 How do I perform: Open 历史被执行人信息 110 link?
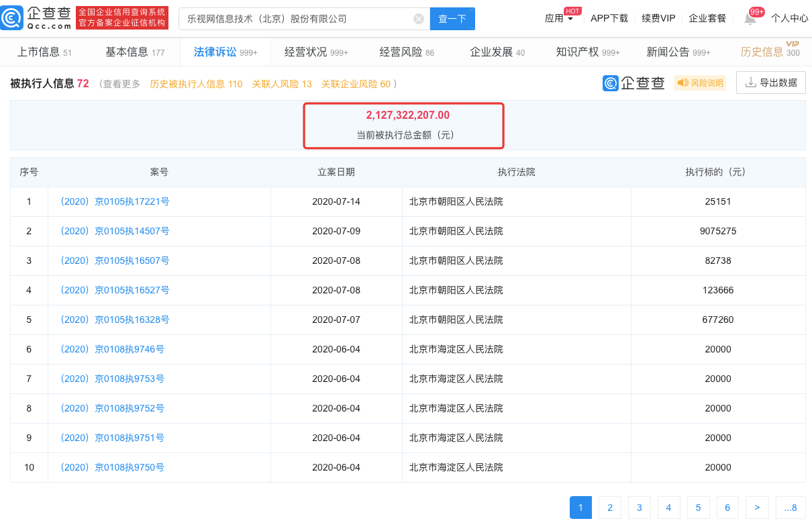[196, 84]
